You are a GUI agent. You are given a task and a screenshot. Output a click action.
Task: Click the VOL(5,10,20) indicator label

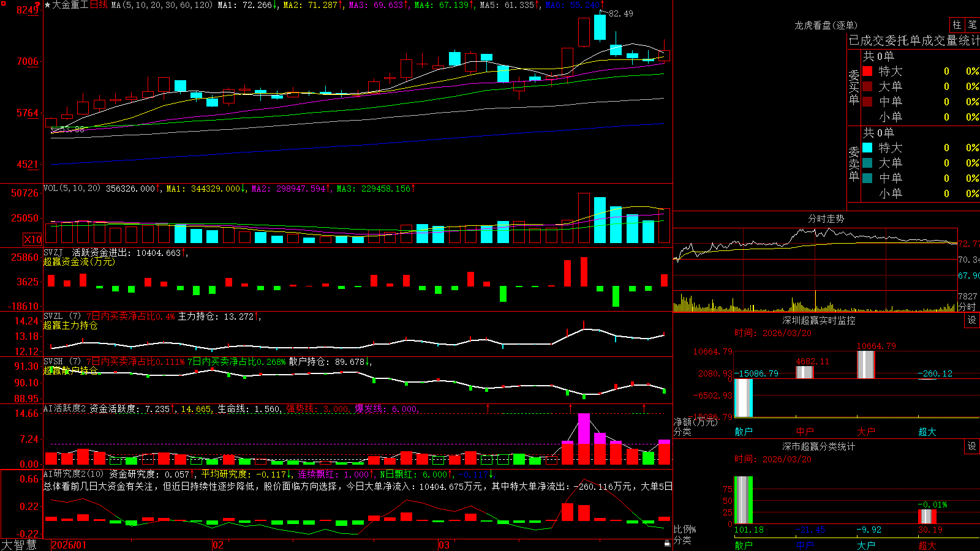click(x=72, y=189)
